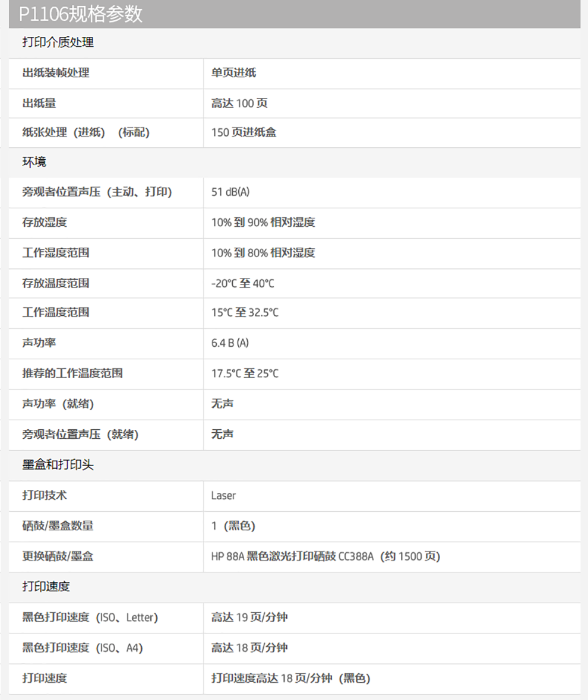Click the 打印技术 row label

click(45, 495)
